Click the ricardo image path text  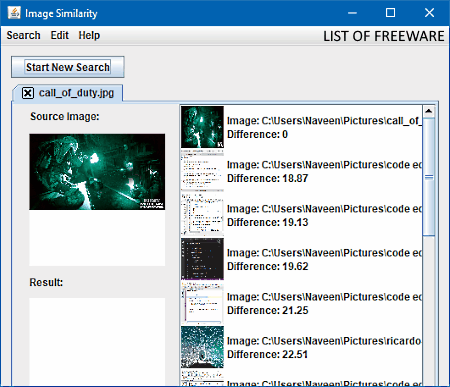(324, 341)
